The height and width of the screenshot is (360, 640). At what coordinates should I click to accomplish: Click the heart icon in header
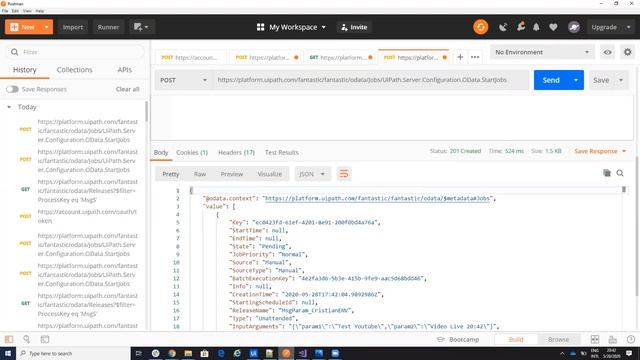(x=553, y=27)
